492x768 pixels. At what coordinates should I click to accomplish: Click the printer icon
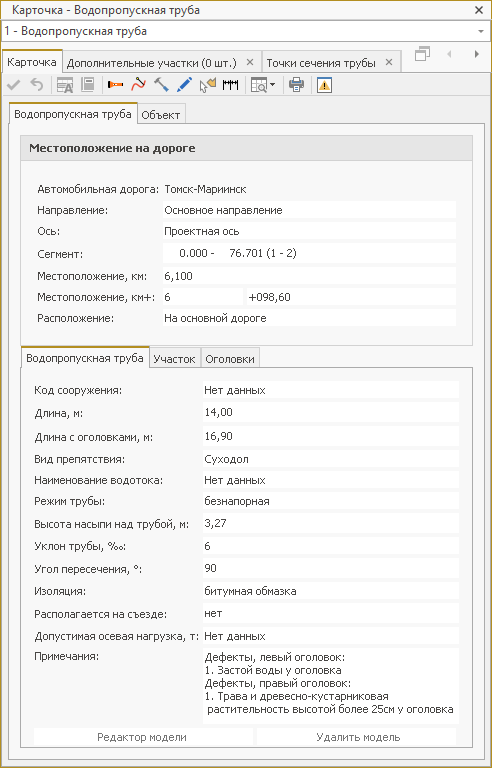point(296,85)
